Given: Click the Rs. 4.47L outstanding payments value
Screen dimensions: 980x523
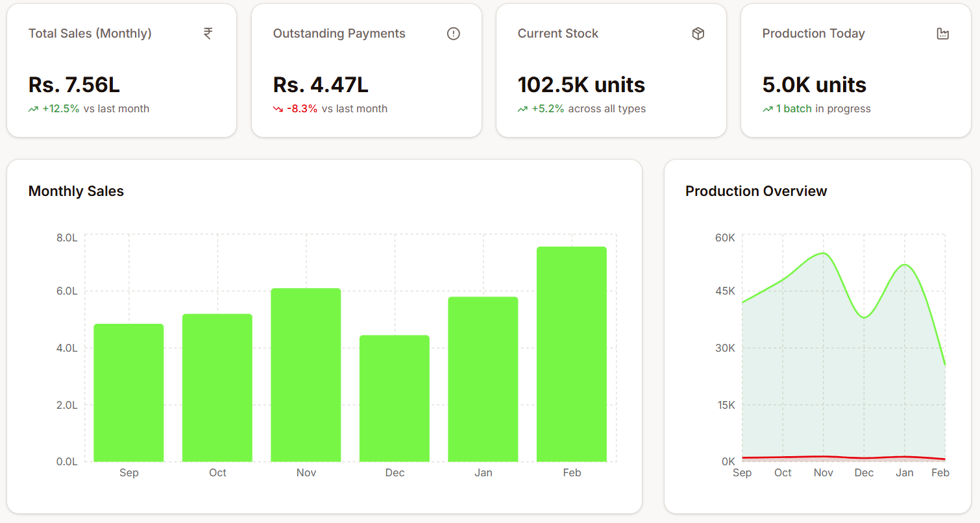Looking at the screenshot, I should point(321,85).
